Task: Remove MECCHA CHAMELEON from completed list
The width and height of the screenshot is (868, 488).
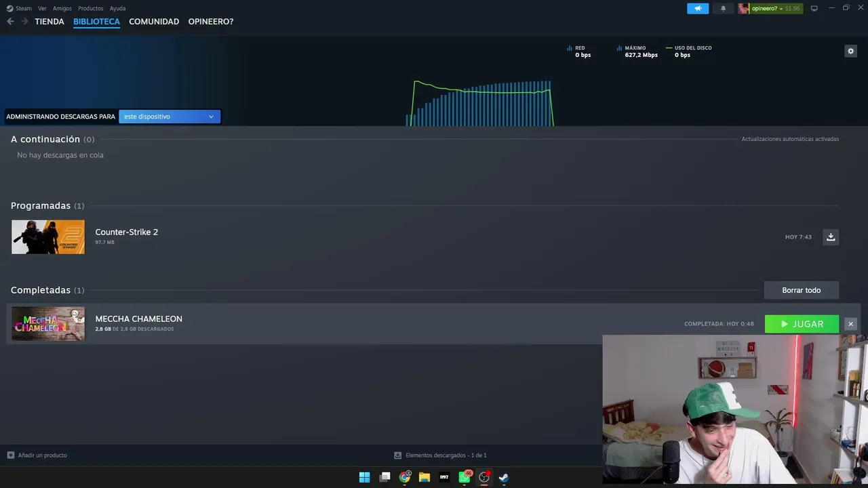Action: pyautogui.click(x=850, y=324)
